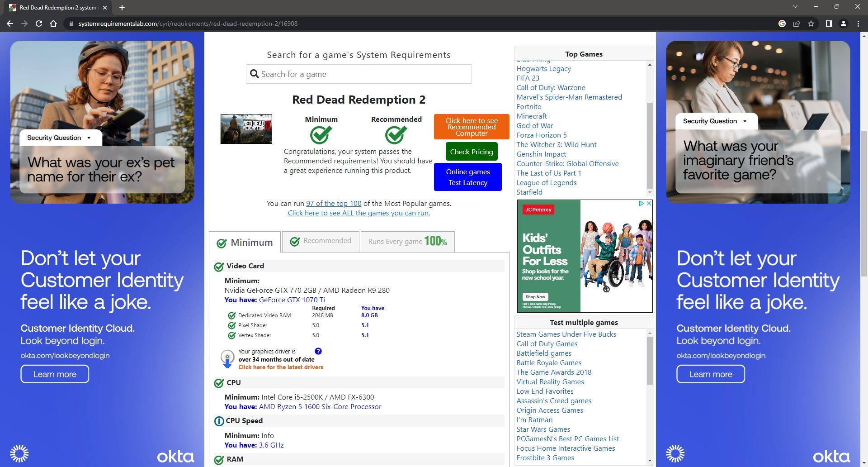868x467 pixels.
Task: Click in the Search for a game field
Action: tap(359, 74)
